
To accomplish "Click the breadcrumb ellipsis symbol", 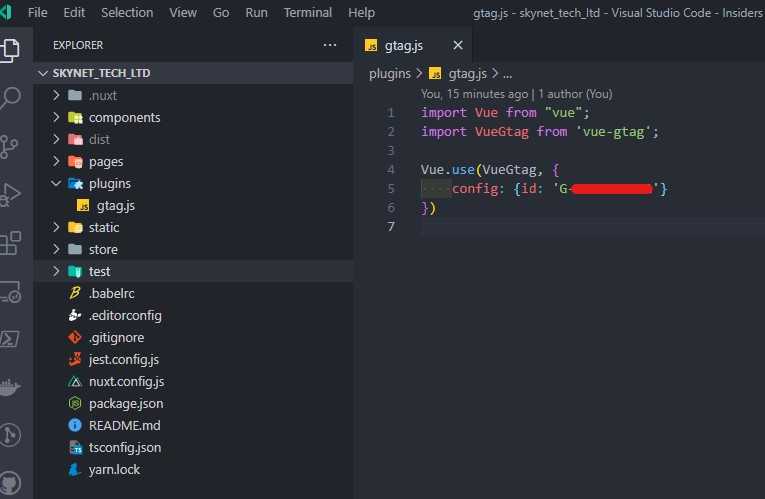I will pyautogui.click(x=507, y=74).
